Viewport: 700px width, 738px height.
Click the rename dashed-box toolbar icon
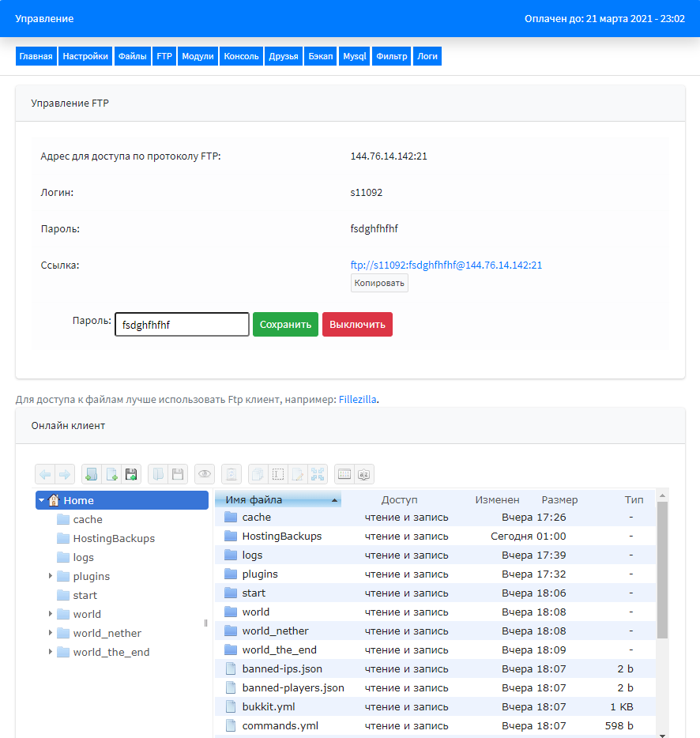[278, 474]
